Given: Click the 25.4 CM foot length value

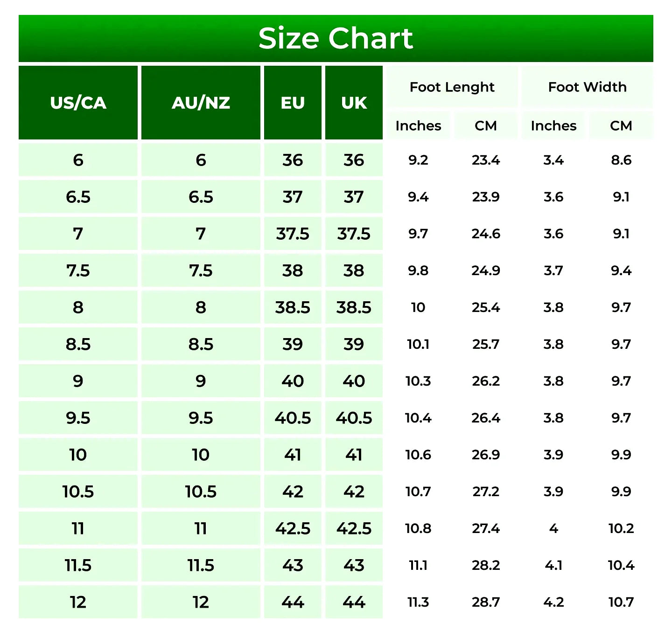Looking at the screenshot, I should [486, 307].
